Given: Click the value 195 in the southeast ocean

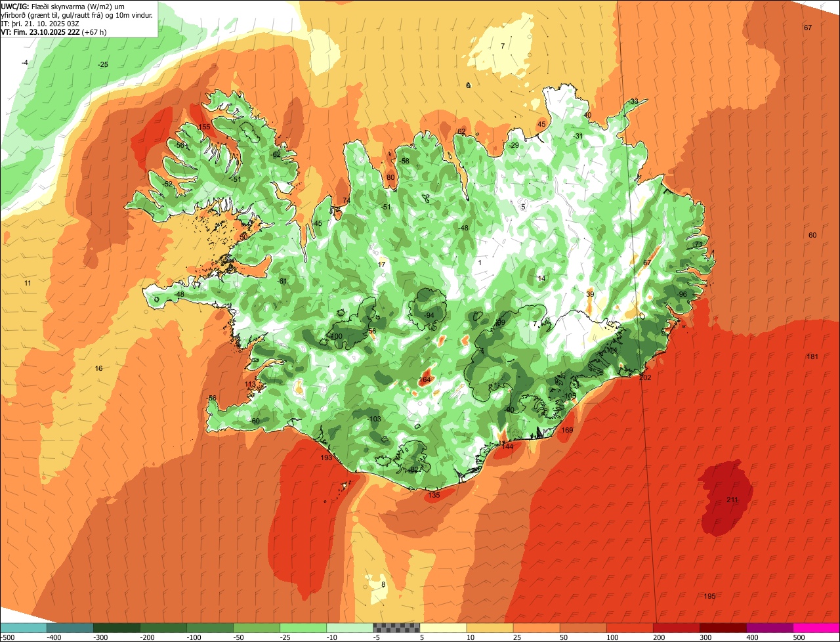Looking at the screenshot, I should (x=709, y=597).
